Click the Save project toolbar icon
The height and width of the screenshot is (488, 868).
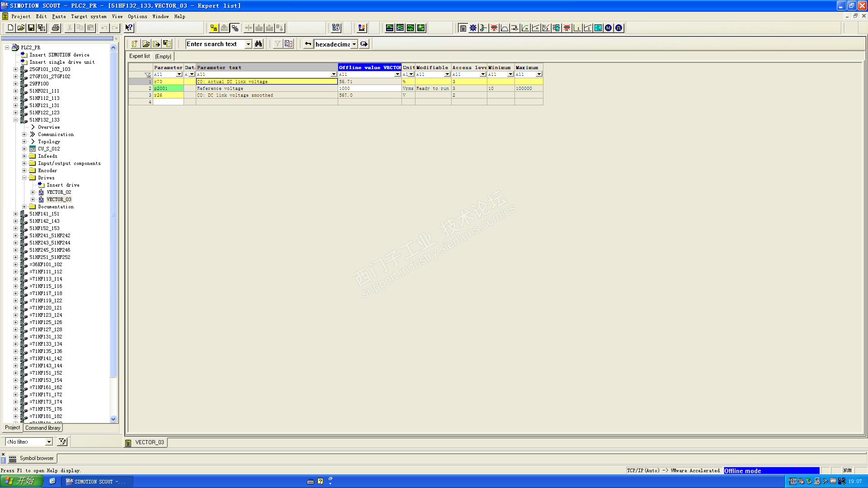tap(31, 28)
